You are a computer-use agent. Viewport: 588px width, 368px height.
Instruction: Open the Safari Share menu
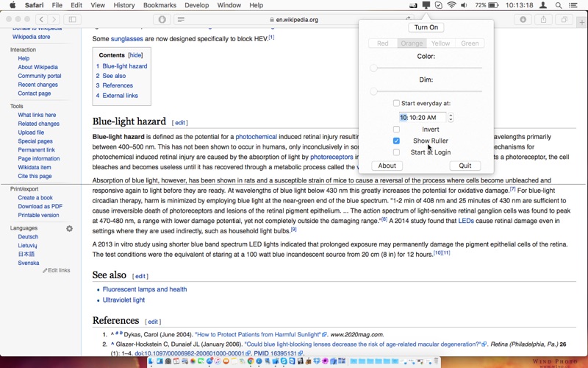(x=543, y=20)
